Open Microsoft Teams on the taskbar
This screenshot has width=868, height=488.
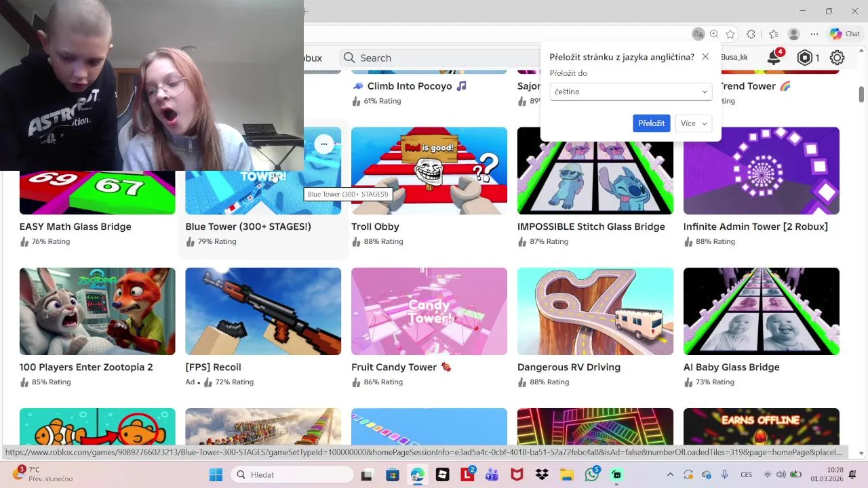[492, 474]
